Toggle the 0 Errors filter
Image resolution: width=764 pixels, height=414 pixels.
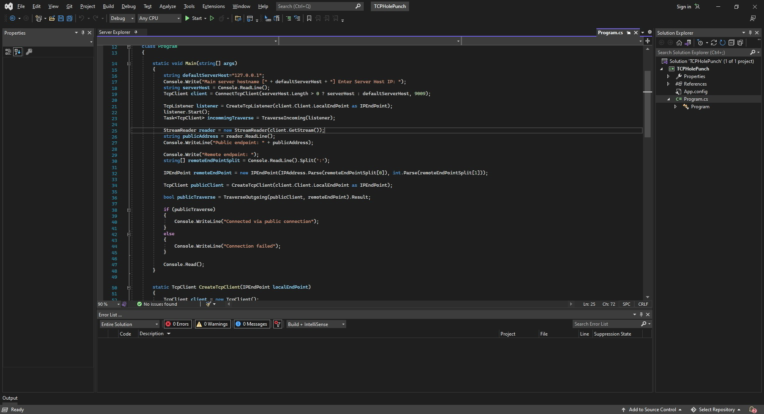pyautogui.click(x=176, y=324)
